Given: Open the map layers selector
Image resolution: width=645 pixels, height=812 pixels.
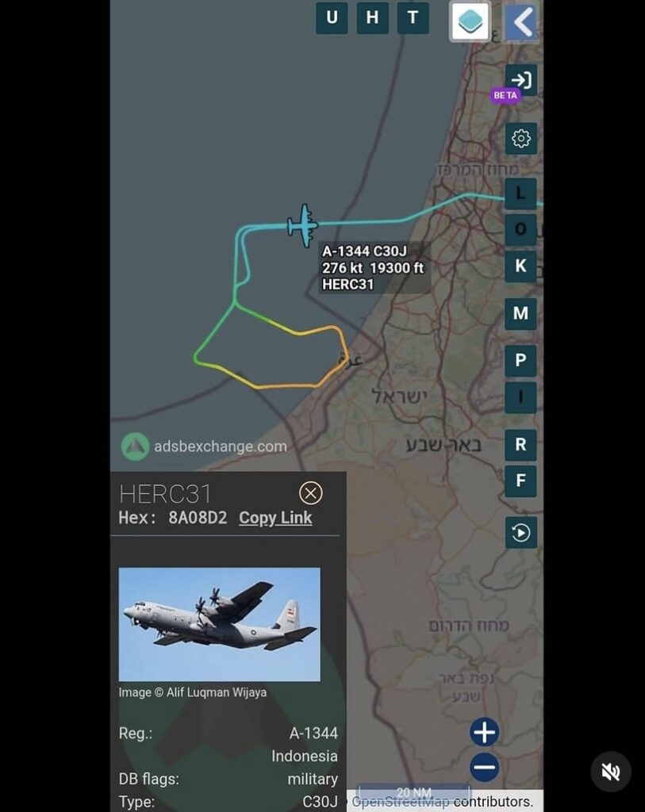Looking at the screenshot, I should [470, 21].
